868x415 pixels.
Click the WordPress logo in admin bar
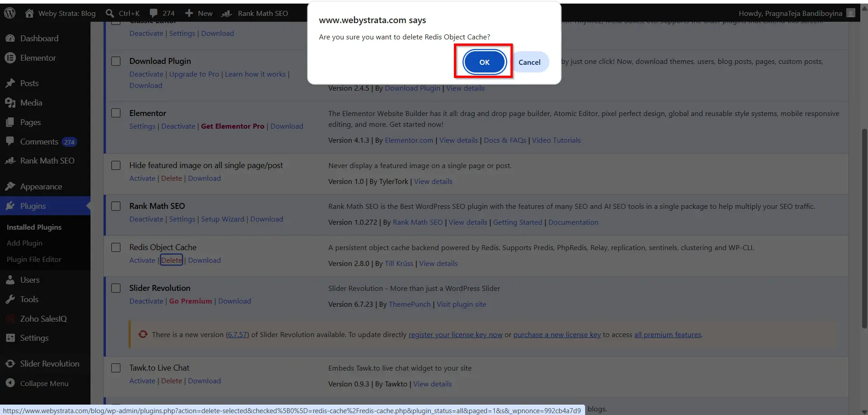tap(10, 13)
